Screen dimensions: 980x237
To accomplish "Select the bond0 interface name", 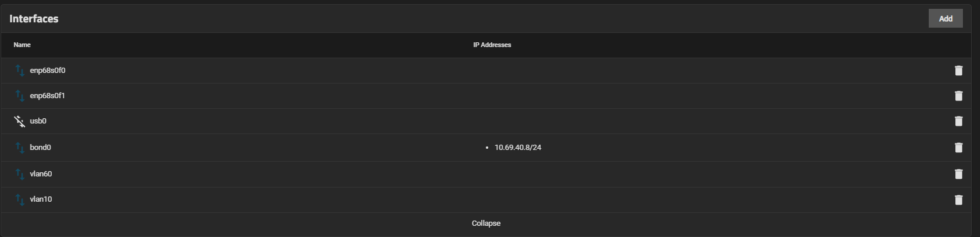I will (40, 148).
